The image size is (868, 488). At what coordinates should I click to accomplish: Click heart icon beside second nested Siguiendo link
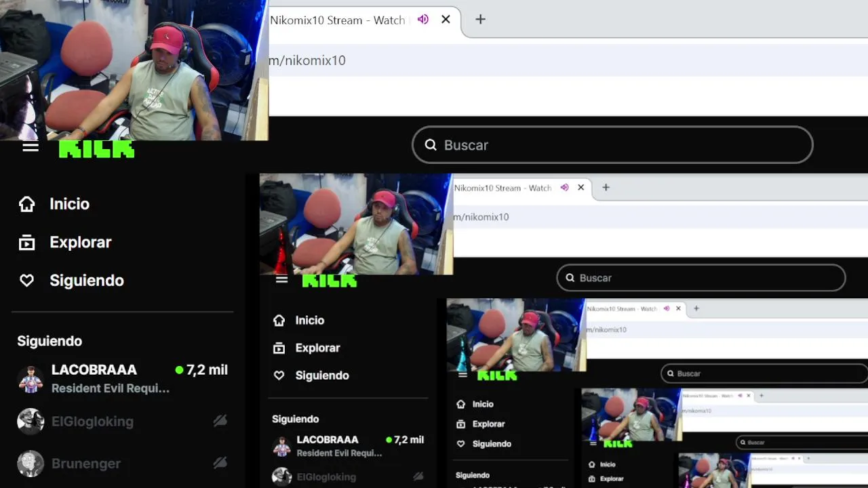click(279, 375)
